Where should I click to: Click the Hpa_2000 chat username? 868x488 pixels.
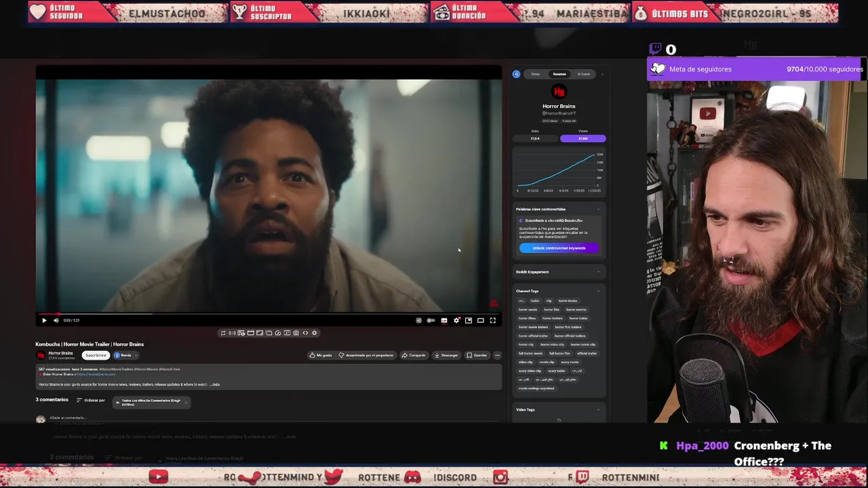[x=703, y=446]
